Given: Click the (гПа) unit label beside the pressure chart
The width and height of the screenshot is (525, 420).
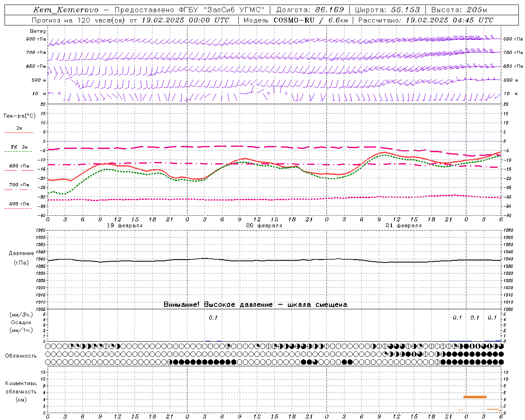Looking at the screenshot, I should [x=21, y=263].
